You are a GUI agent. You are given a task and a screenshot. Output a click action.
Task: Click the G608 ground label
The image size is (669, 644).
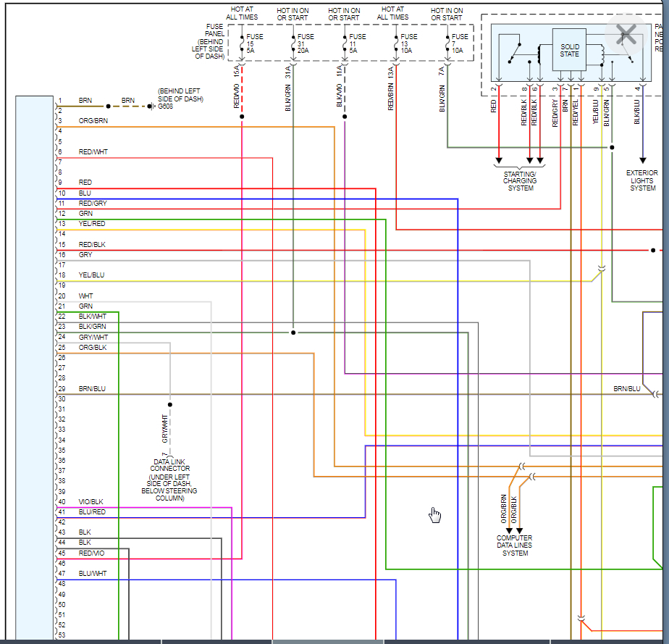(166, 106)
